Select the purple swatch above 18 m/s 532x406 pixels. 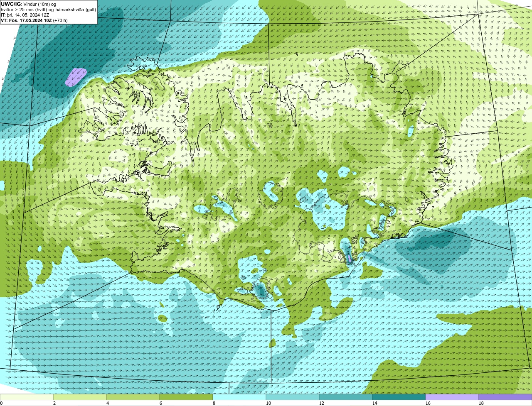click(505, 397)
